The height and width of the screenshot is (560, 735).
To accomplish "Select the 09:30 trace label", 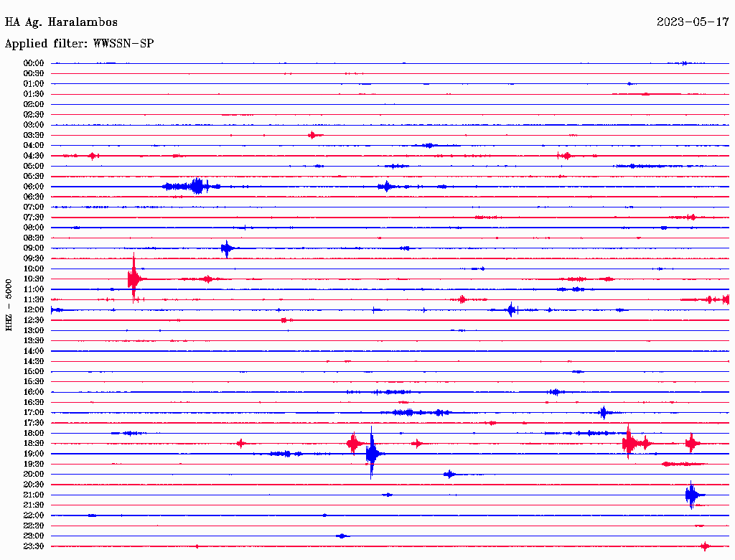I will point(34,258).
